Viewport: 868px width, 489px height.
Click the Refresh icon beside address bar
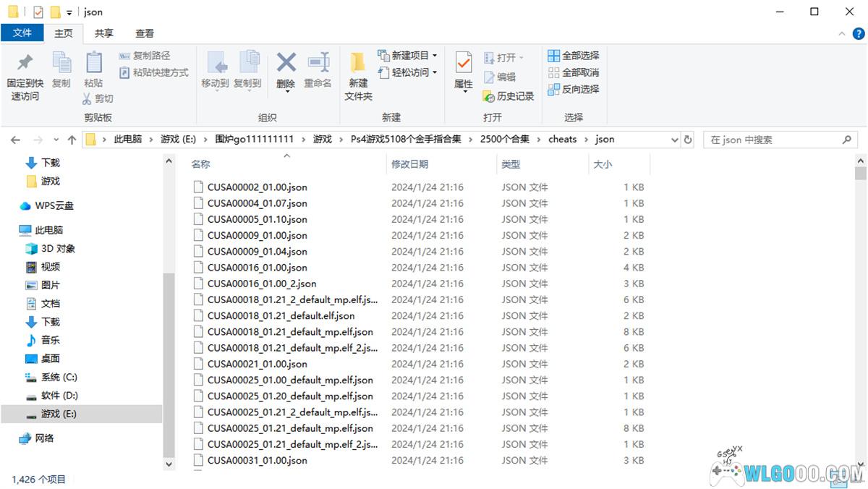[x=688, y=140]
